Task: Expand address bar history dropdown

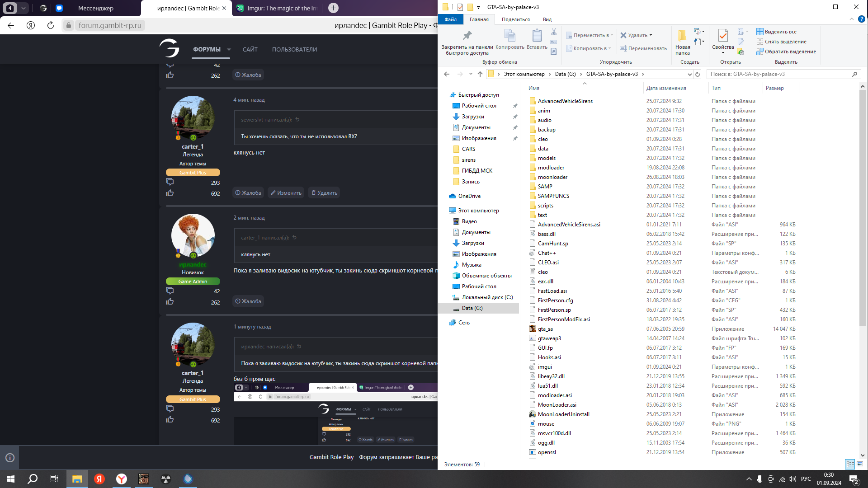Action: click(x=689, y=74)
